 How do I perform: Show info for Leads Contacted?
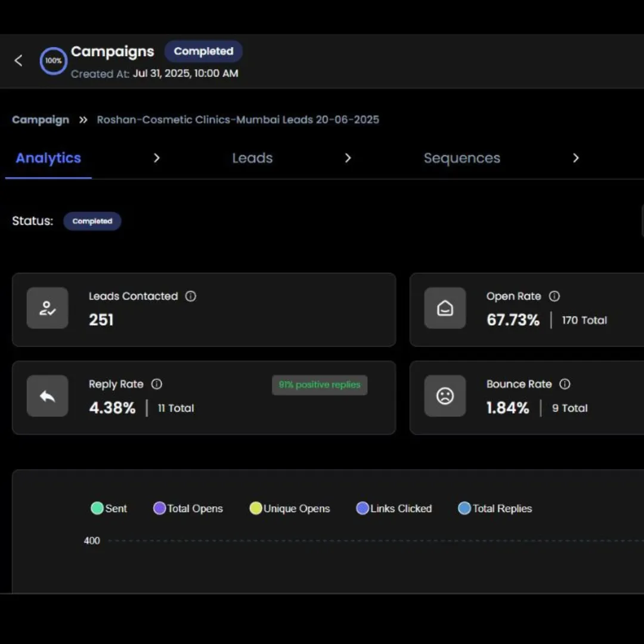[x=191, y=296]
